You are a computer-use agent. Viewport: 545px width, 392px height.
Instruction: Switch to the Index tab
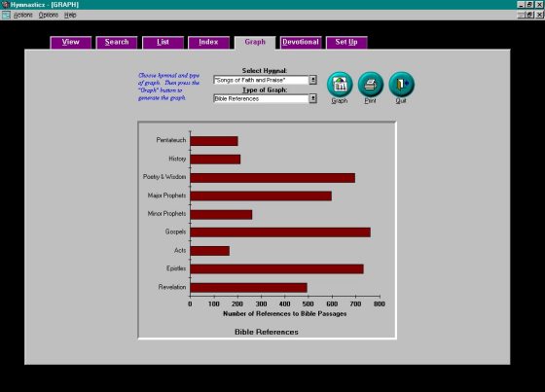tap(208, 43)
